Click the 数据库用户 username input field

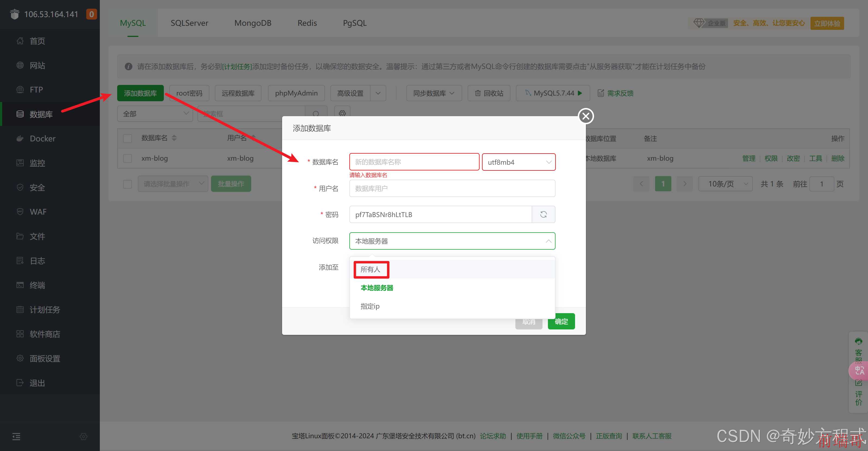tap(452, 188)
